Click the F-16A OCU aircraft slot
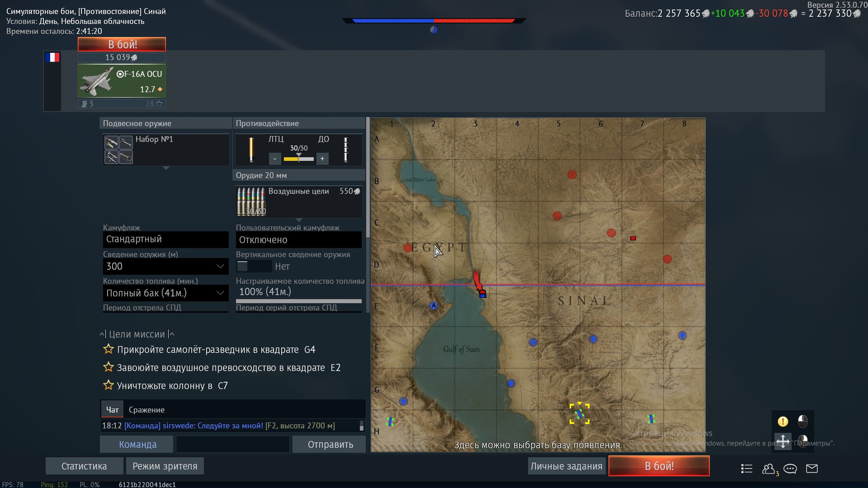 coord(122,81)
